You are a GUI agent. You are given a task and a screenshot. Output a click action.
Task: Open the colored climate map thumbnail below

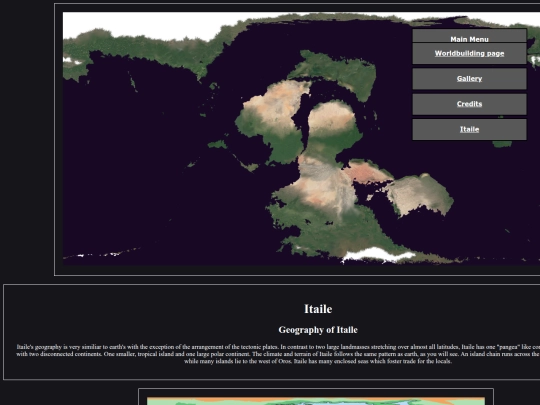(x=316, y=401)
